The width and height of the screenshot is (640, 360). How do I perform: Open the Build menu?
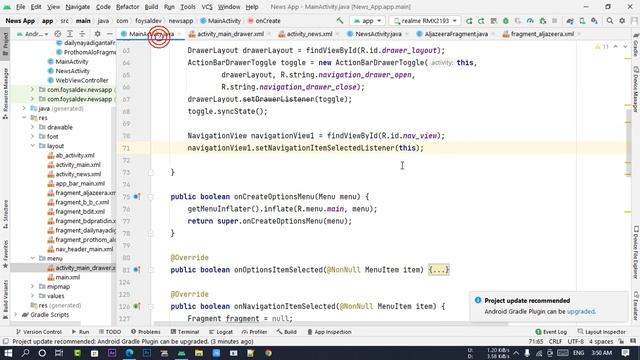click(151, 7)
